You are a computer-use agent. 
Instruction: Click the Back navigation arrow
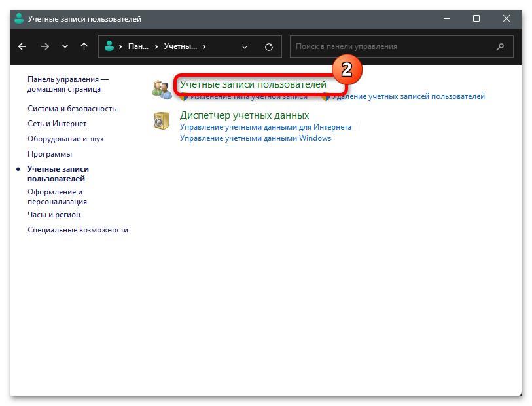(22, 46)
